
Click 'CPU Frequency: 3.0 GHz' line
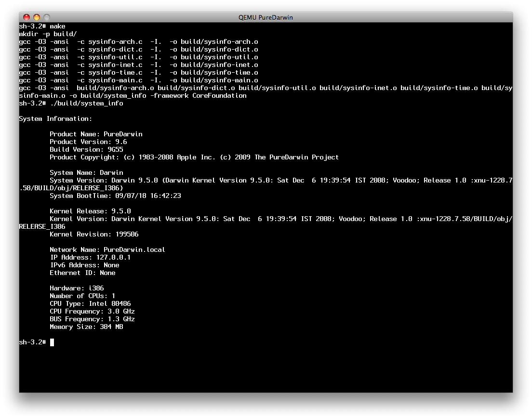click(93, 312)
